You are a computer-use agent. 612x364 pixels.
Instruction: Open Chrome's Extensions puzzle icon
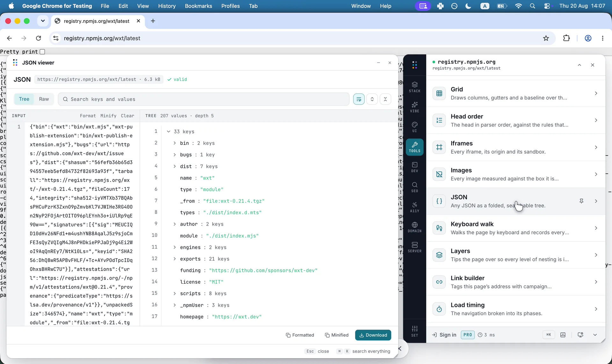pos(566,38)
